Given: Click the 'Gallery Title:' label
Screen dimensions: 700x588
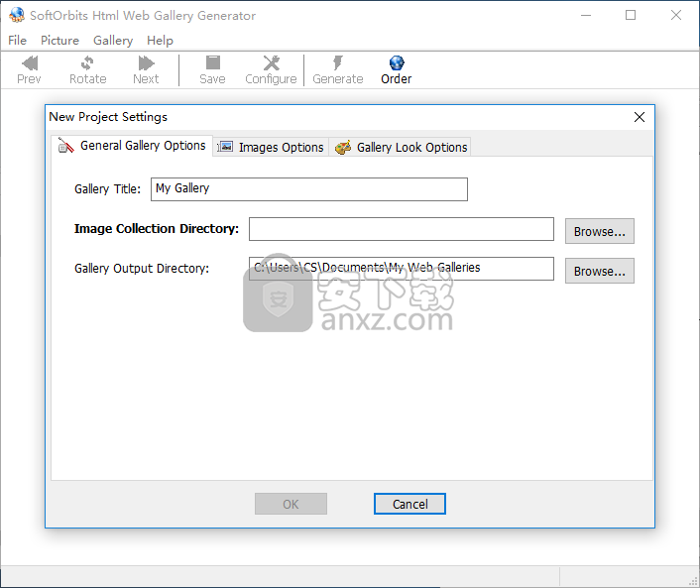Looking at the screenshot, I should [107, 189].
